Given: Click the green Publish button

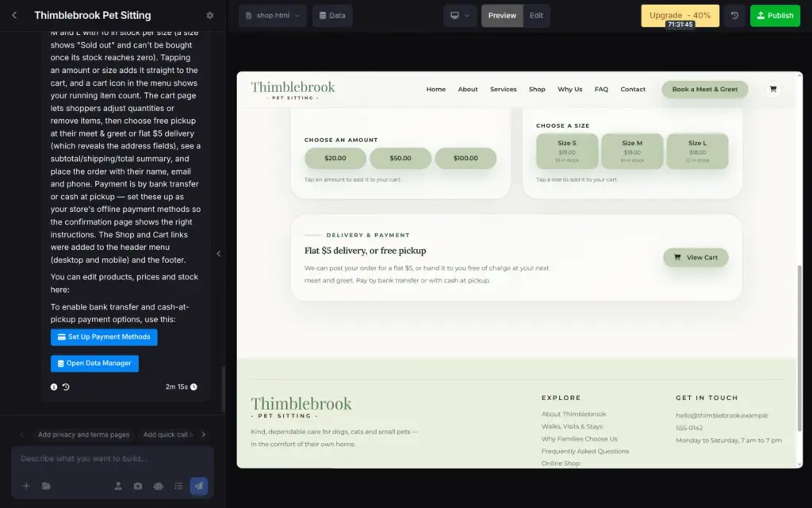Looking at the screenshot, I should coord(775,16).
